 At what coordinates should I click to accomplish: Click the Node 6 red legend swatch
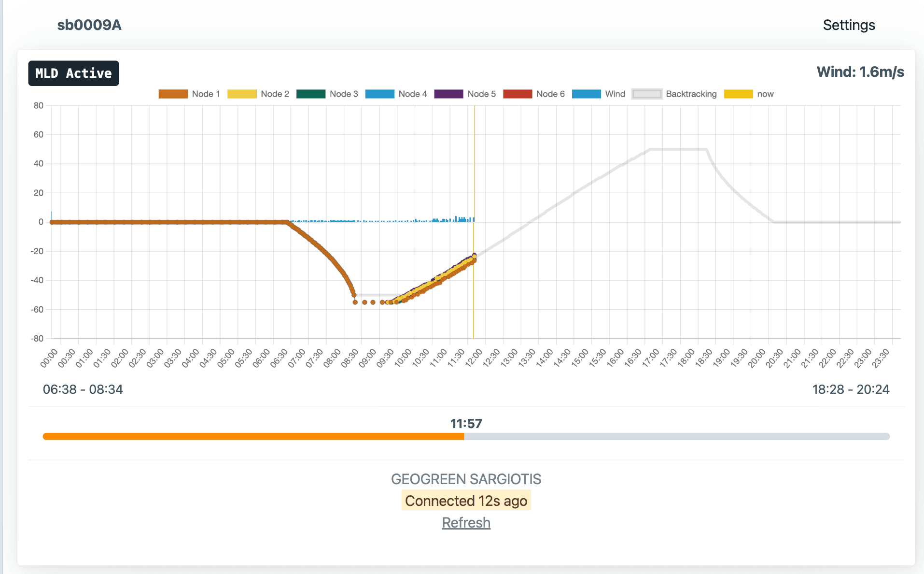(x=517, y=94)
